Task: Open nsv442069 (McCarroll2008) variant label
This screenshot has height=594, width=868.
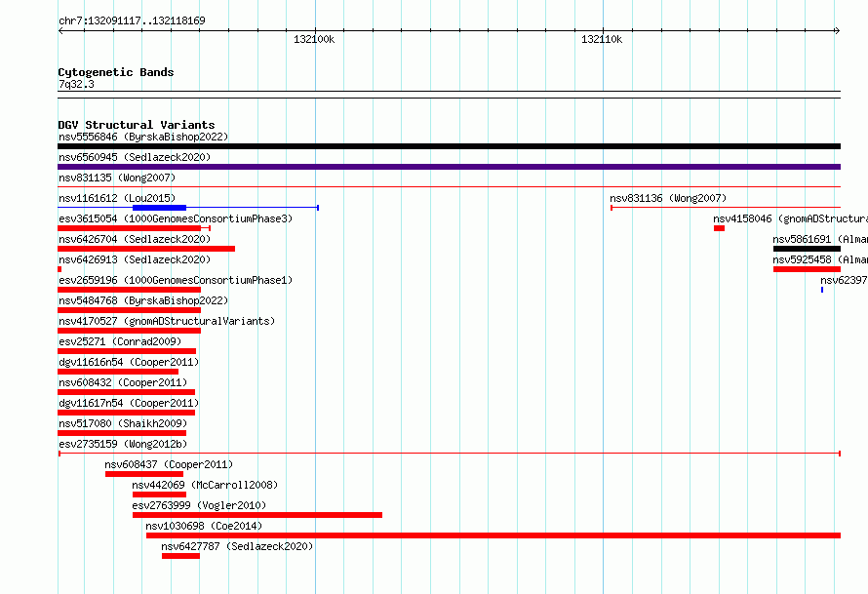Action: point(205,485)
